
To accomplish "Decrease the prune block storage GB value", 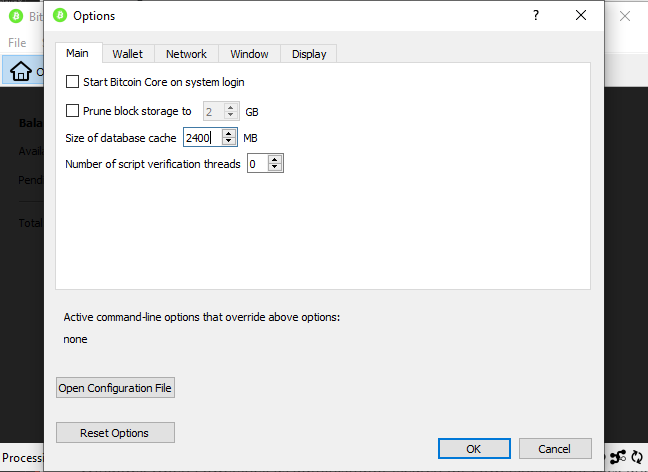I will click(x=231, y=115).
